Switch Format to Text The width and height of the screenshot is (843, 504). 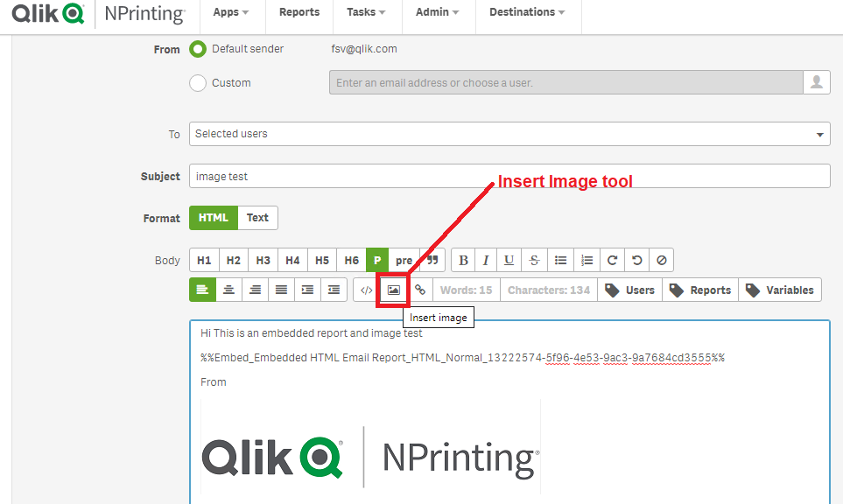coord(257,218)
